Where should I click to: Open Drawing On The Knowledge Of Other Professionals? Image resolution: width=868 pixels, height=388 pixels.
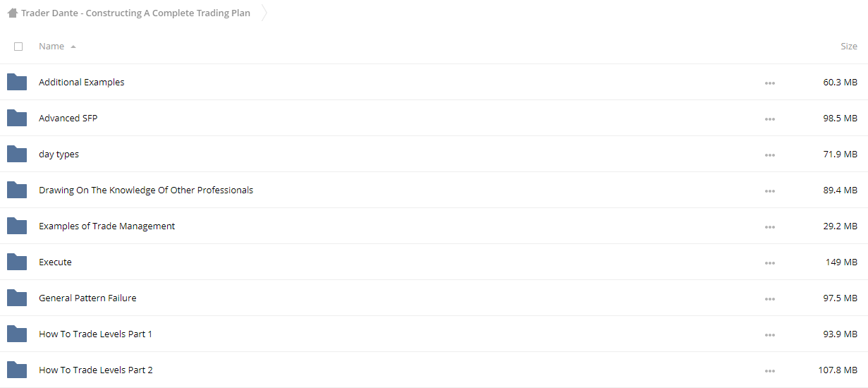(146, 190)
